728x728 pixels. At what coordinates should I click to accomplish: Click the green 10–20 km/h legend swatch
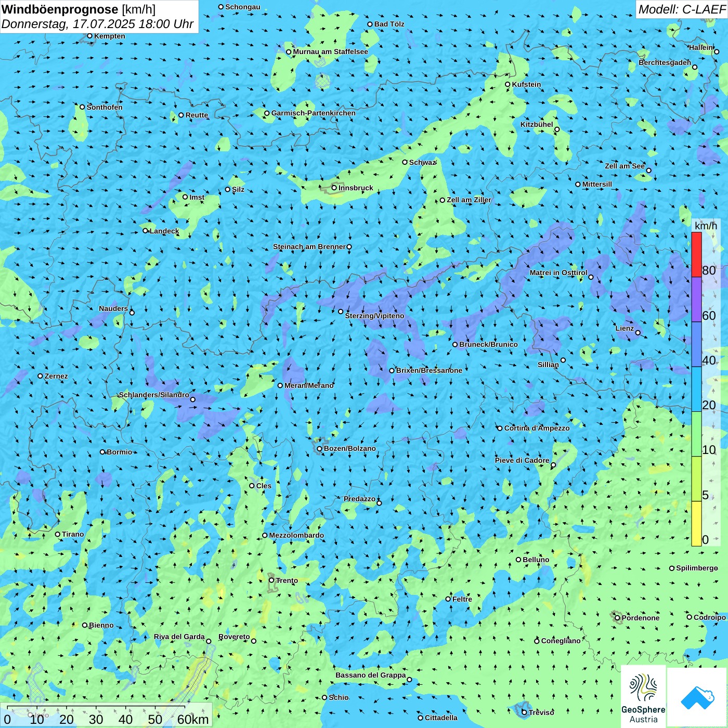pos(696,434)
